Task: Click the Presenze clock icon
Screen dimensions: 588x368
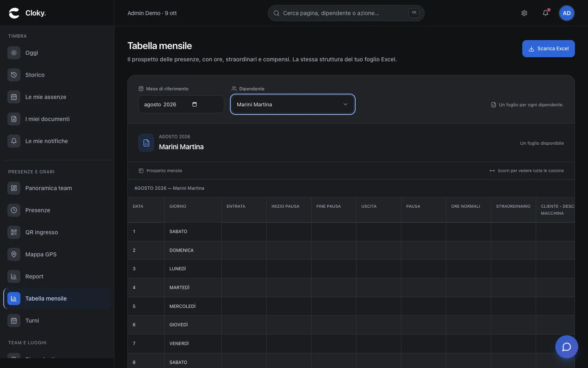Action: tap(14, 210)
